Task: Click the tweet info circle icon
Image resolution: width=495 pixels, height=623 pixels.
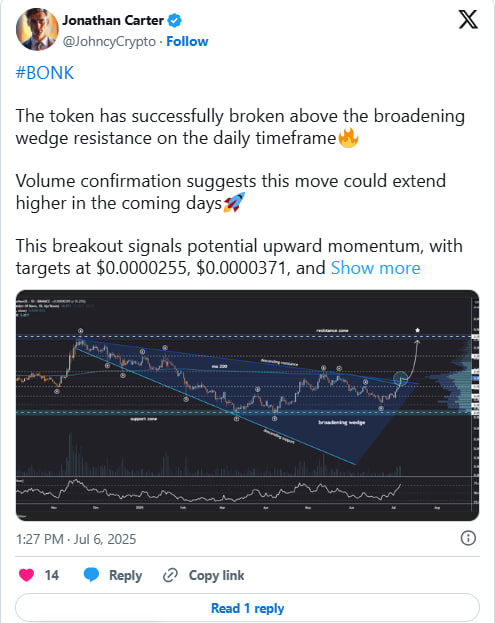Action: click(468, 538)
